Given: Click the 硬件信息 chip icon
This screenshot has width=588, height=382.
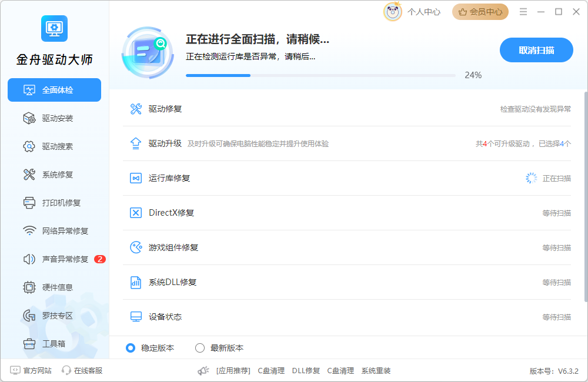Looking at the screenshot, I should tap(29, 287).
